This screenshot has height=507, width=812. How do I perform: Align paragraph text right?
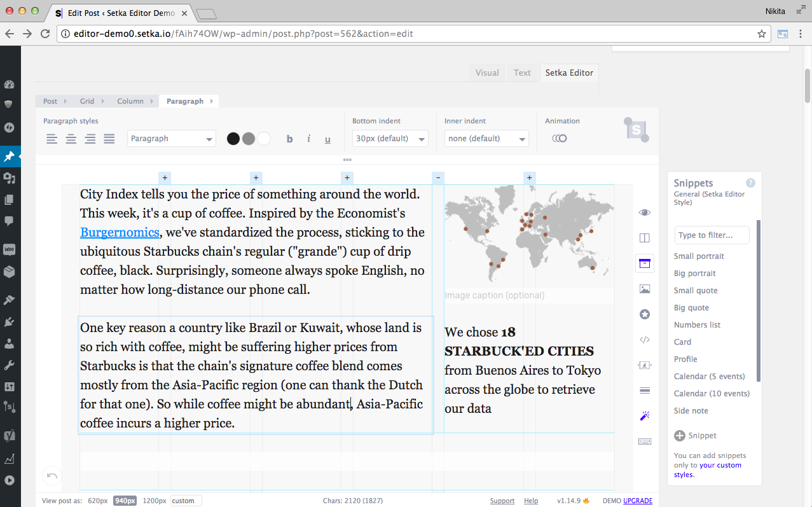click(x=90, y=139)
